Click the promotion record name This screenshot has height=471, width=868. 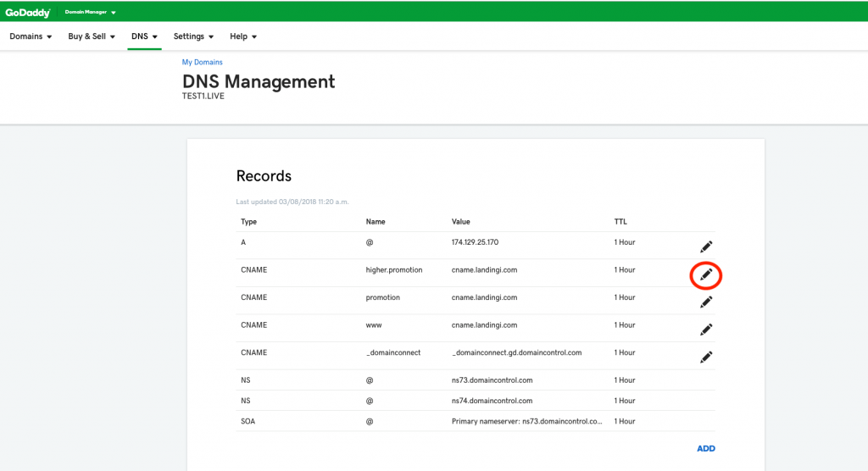(x=382, y=298)
